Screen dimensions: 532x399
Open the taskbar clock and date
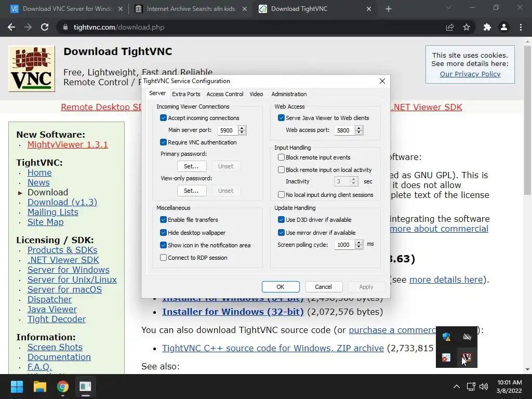(509, 387)
